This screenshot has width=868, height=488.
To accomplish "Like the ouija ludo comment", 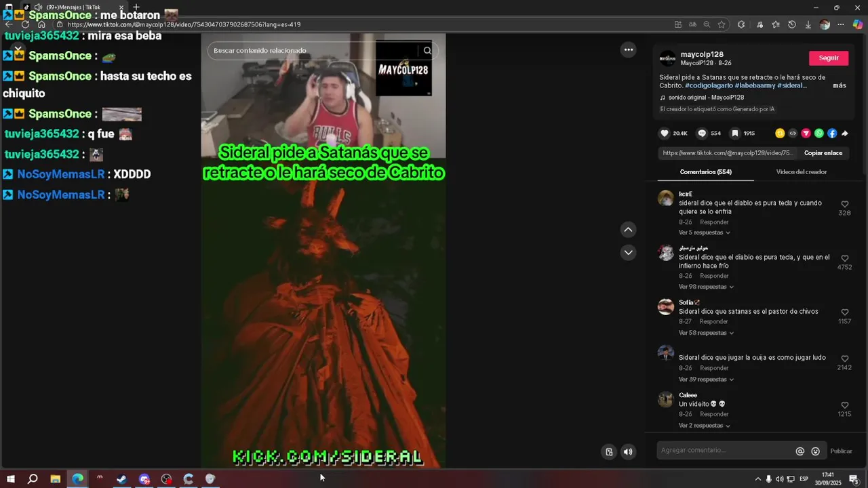I will click(x=844, y=359).
